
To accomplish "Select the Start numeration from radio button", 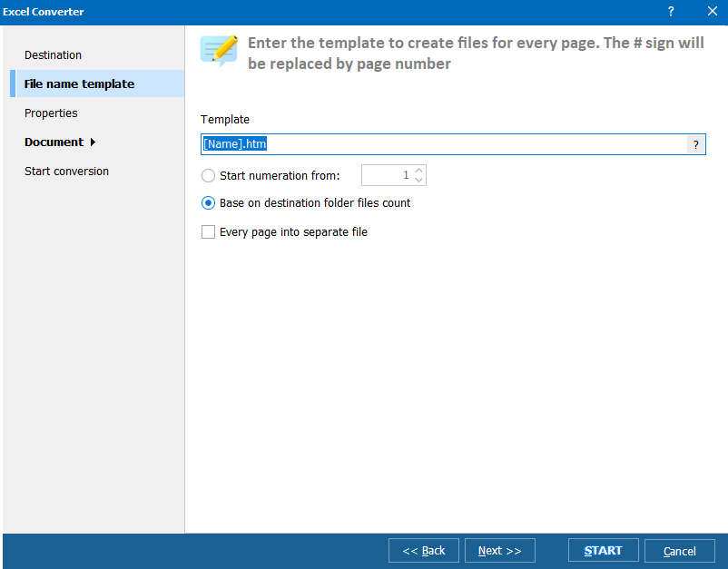I will 209,175.
